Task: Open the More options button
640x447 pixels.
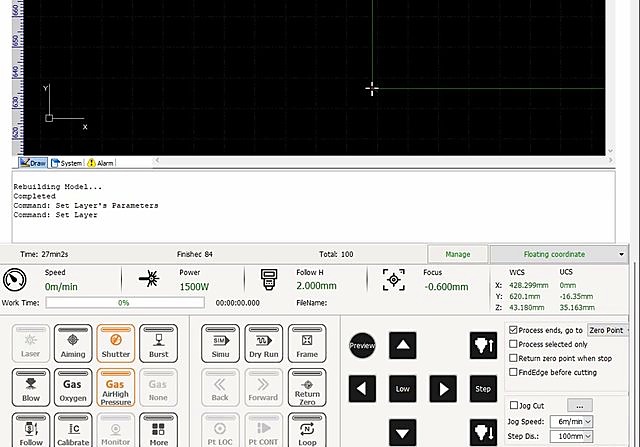Action: point(158,430)
